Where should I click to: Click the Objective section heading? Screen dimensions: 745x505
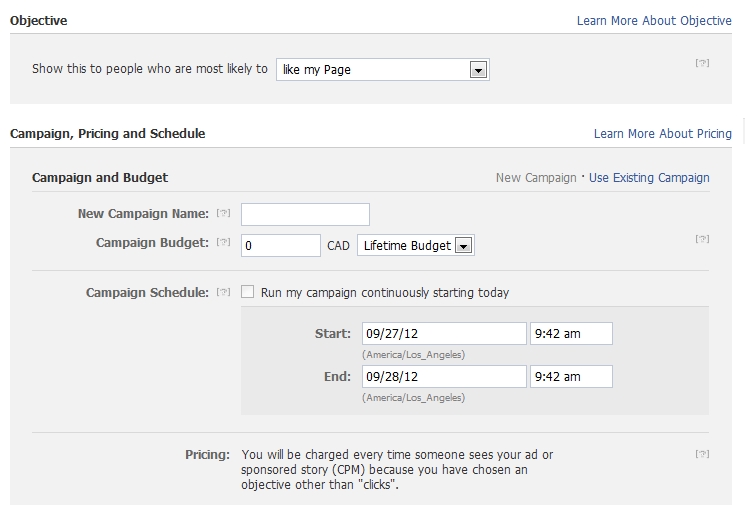[x=38, y=20]
